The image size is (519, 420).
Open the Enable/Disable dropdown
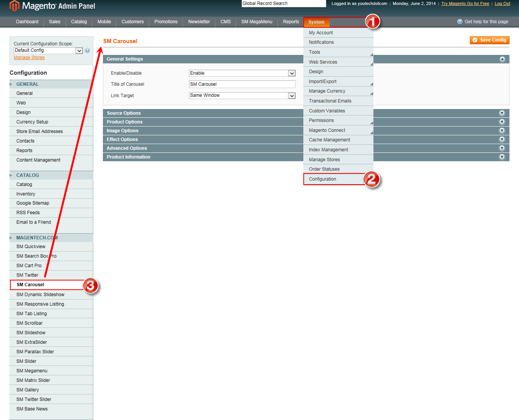coord(242,73)
